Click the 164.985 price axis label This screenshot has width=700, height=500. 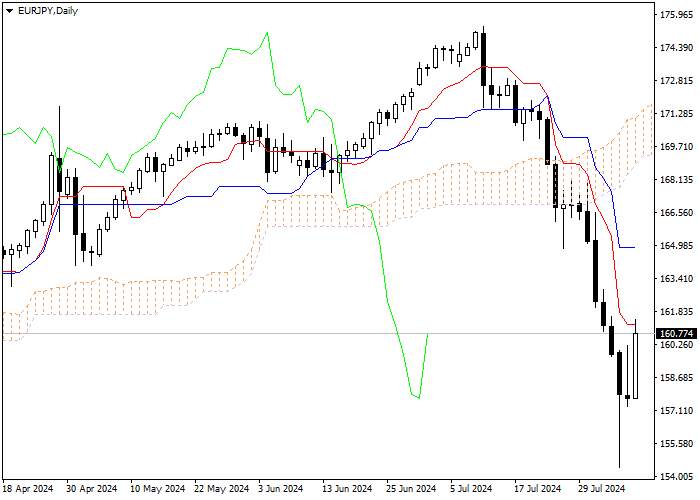676,246
